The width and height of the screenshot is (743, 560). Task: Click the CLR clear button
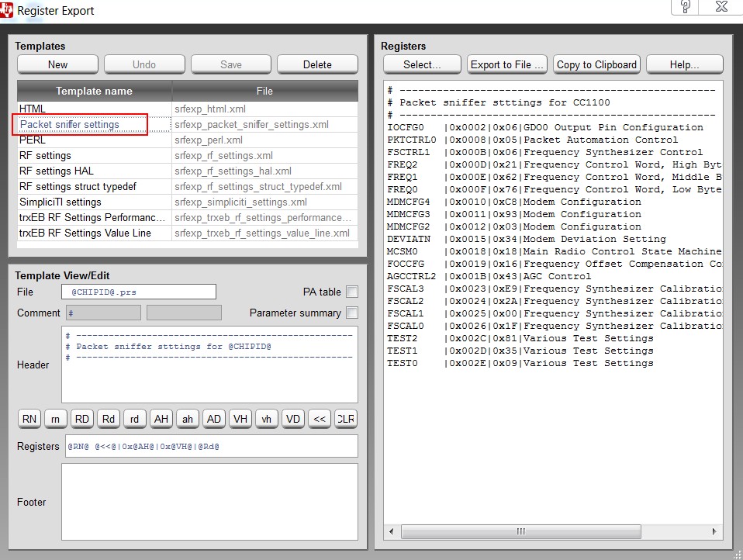tap(345, 419)
